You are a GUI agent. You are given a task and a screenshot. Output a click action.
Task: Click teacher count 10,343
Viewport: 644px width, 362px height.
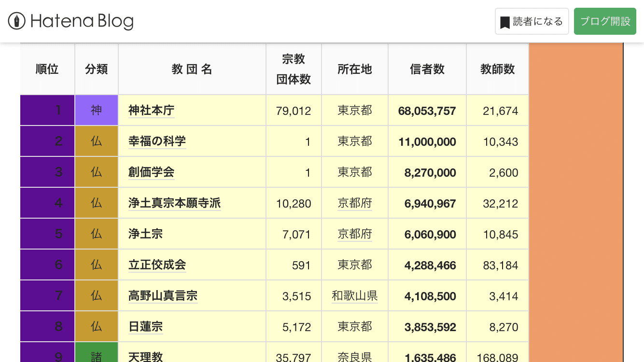pyautogui.click(x=501, y=142)
